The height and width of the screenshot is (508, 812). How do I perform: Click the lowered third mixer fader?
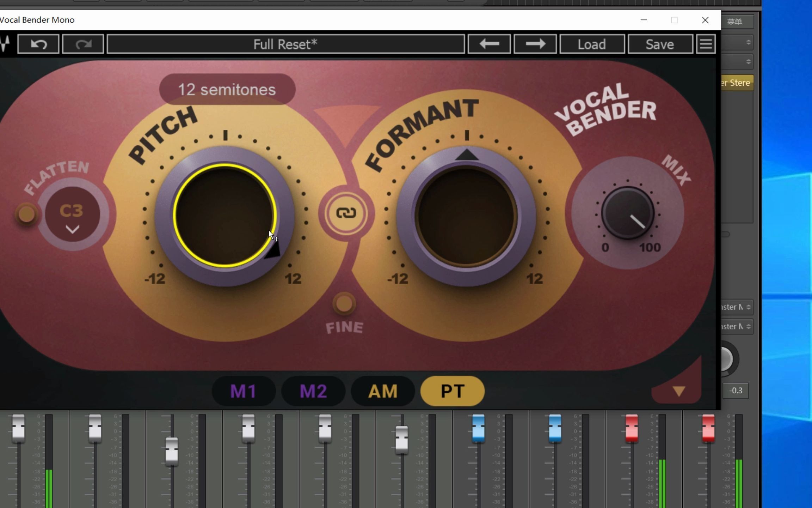tap(172, 451)
